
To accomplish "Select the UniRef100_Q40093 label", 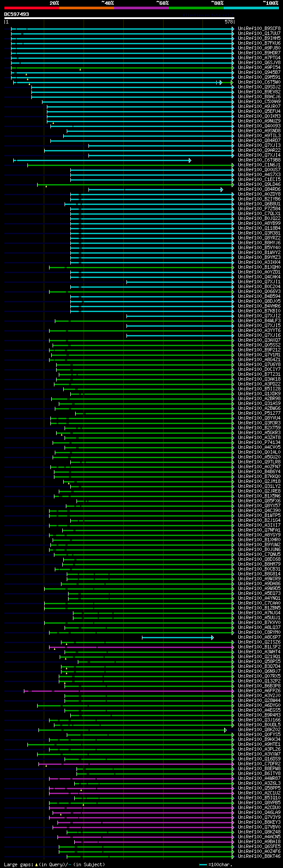I will click(259, 126).
